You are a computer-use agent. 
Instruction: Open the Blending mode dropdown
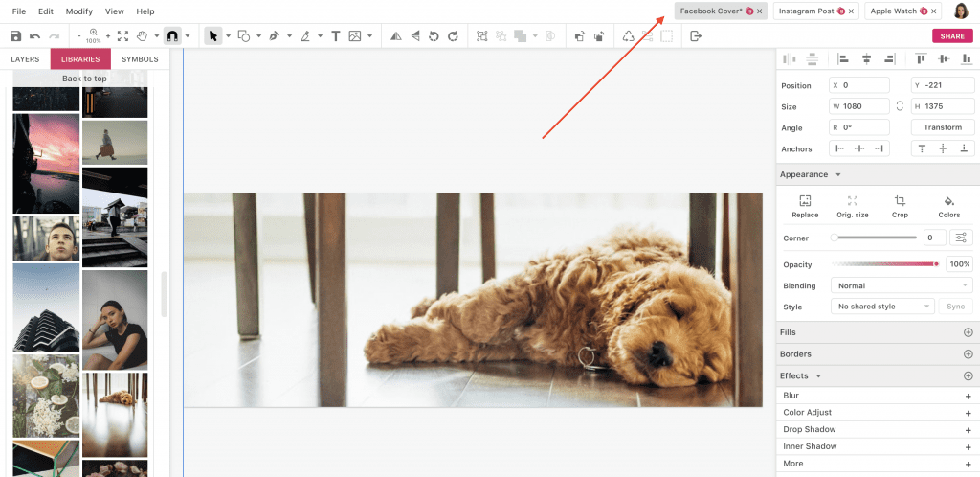tap(902, 285)
